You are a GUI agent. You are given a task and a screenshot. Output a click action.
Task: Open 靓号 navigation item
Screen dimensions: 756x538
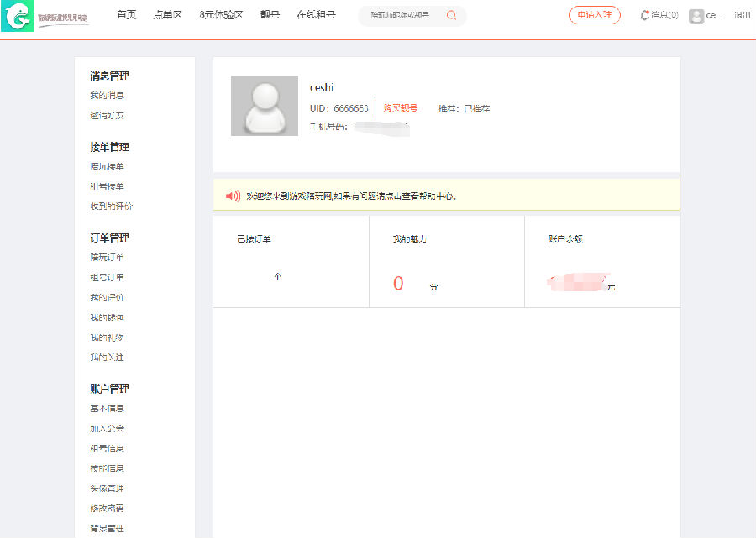tap(270, 15)
